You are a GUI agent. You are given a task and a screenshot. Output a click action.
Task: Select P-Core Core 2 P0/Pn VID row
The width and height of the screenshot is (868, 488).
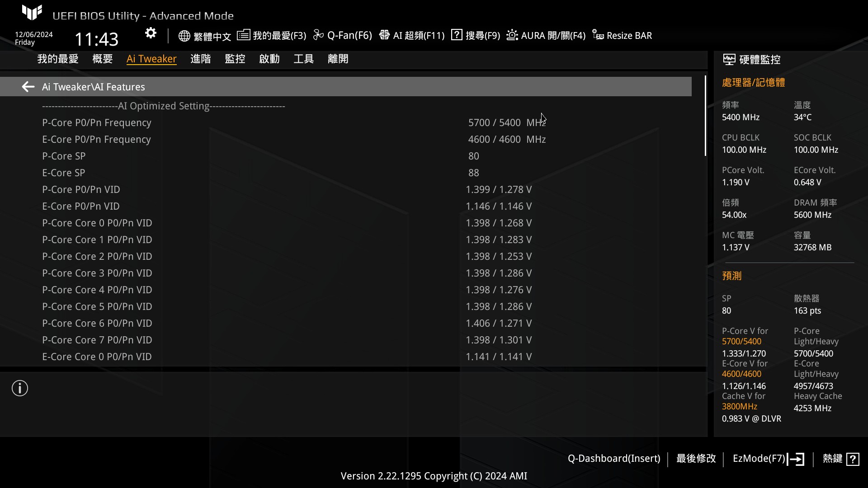click(x=346, y=256)
